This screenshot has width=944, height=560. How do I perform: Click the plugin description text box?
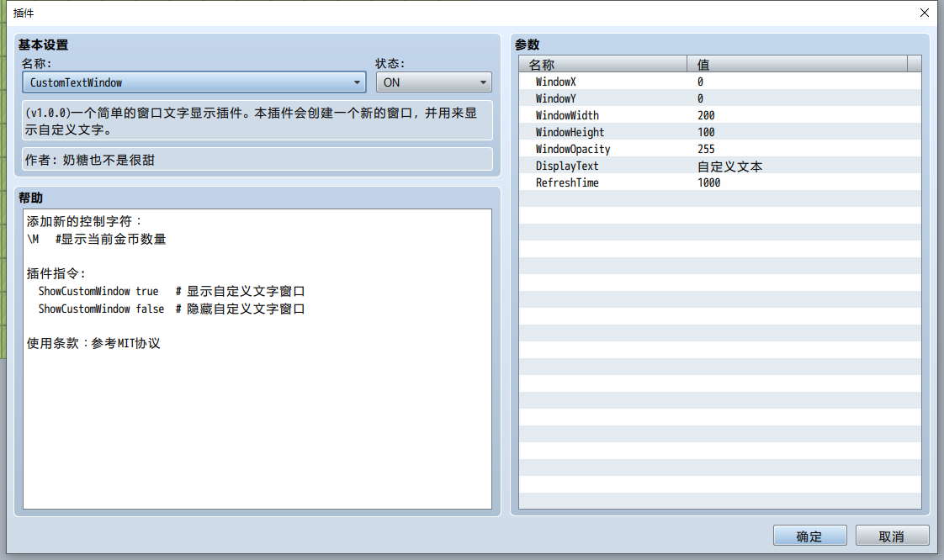tap(257, 120)
